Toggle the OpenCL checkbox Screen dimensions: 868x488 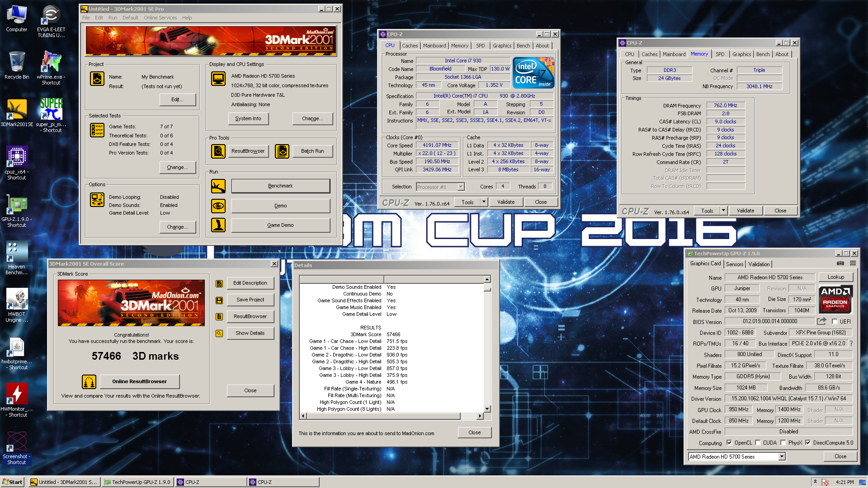tap(729, 443)
